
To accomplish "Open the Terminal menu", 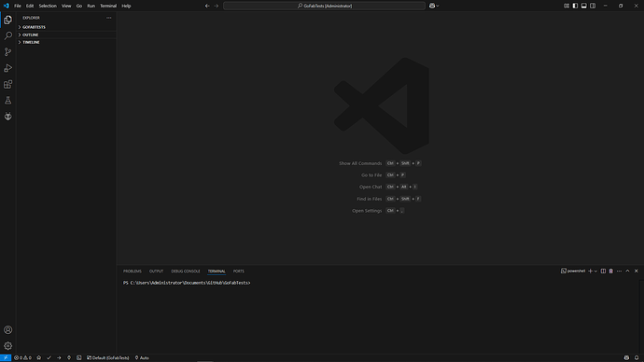I will pyautogui.click(x=108, y=6).
